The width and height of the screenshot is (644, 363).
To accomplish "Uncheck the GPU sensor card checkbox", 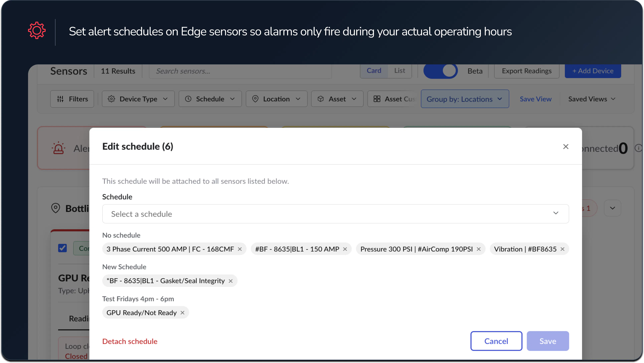I will coord(62,248).
